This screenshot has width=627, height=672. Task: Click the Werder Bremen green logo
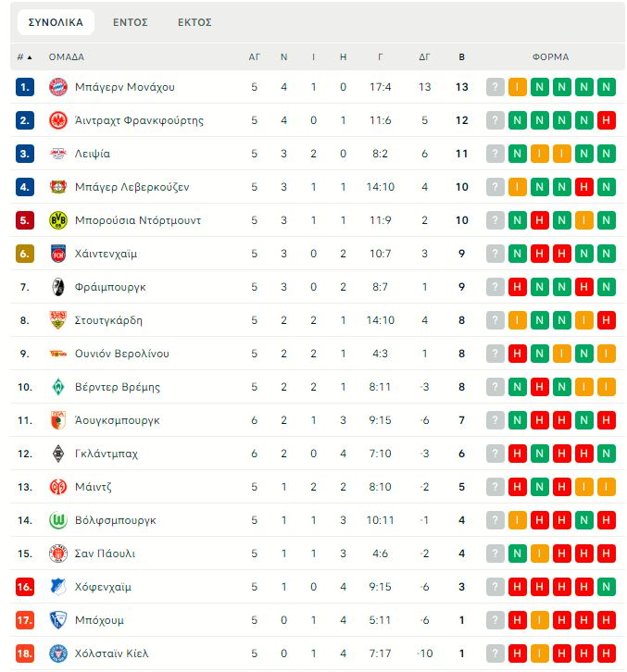[58, 387]
